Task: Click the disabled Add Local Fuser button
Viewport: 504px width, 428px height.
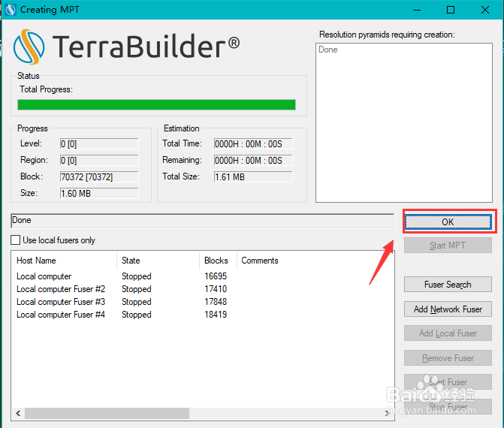Action: point(448,333)
